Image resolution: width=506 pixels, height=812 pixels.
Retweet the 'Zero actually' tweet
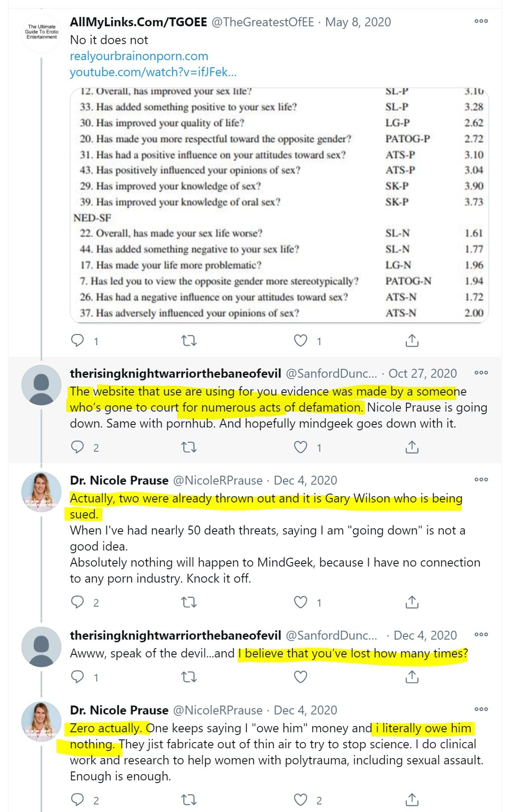pos(189,800)
